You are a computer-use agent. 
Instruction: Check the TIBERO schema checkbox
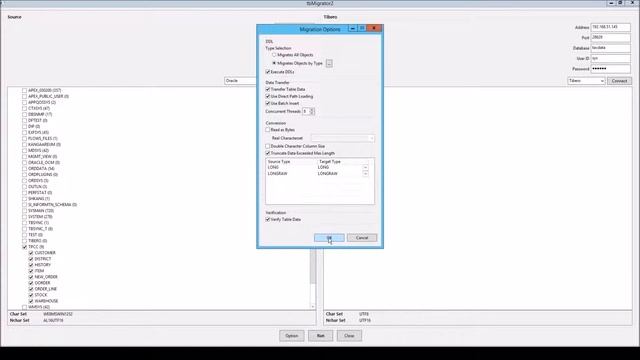[24, 241]
